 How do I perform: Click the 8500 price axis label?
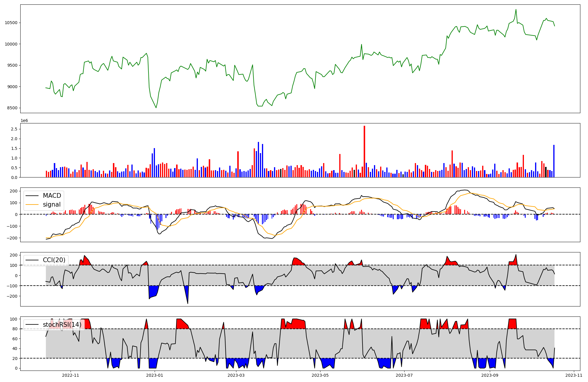(12, 108)
